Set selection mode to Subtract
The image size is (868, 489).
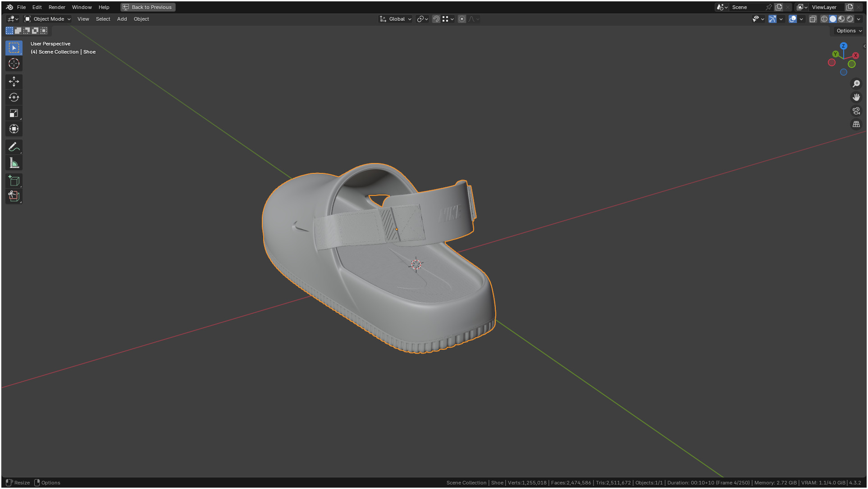click(x=27, y=31)
